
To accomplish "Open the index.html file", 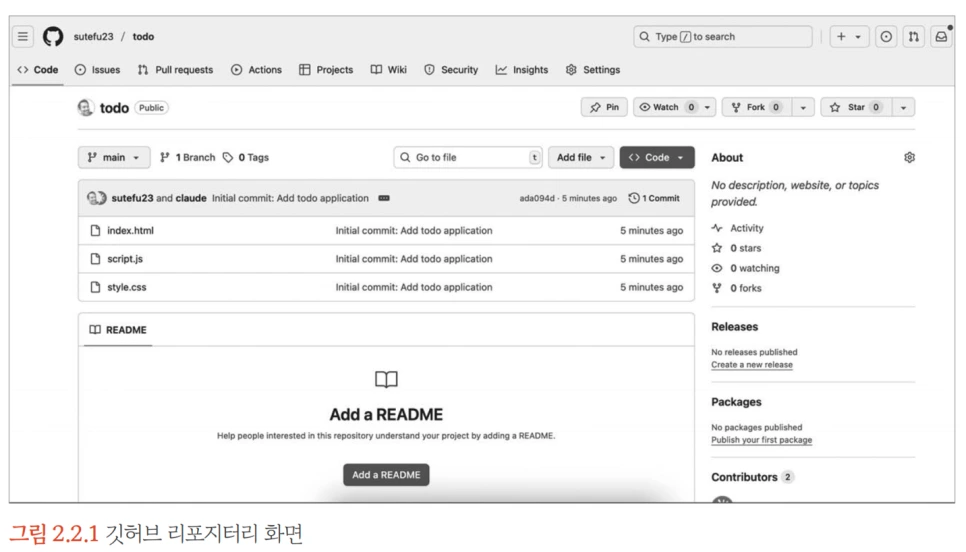I will tap(131, 230).
